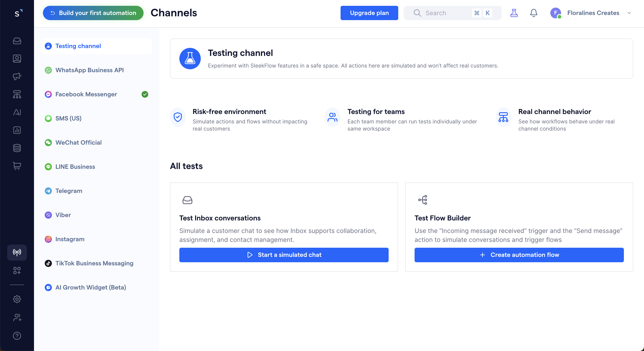Open the AI features panel

click(x=17, y=112)
